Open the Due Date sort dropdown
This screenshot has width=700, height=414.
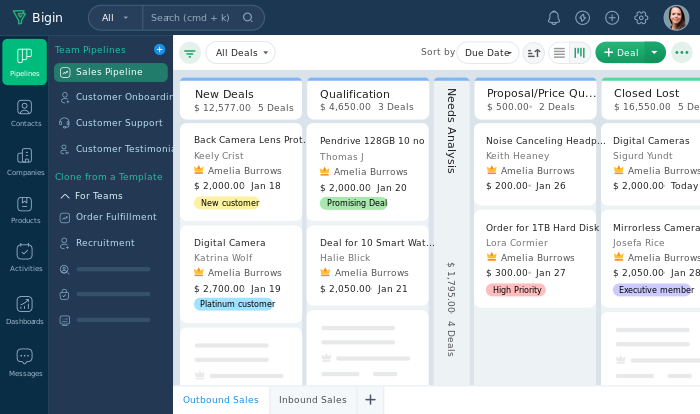(488, 53)
